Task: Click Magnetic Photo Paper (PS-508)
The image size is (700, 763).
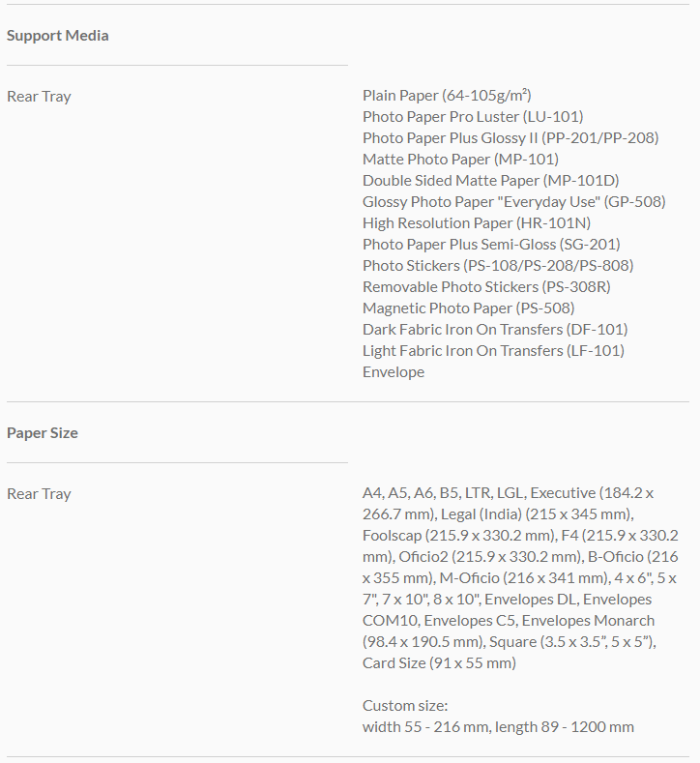Action: pyautogui.click(x=468, y=308)
